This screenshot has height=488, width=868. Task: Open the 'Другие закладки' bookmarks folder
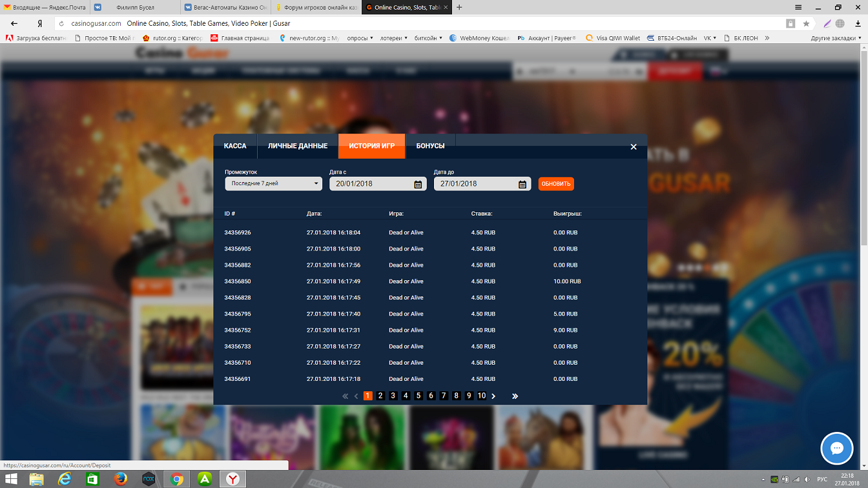coord(836,38)
